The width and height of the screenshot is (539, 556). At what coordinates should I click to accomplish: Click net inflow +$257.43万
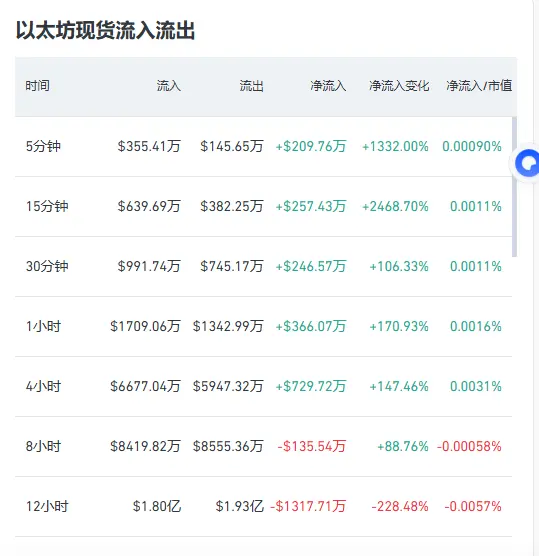point(311,206)
